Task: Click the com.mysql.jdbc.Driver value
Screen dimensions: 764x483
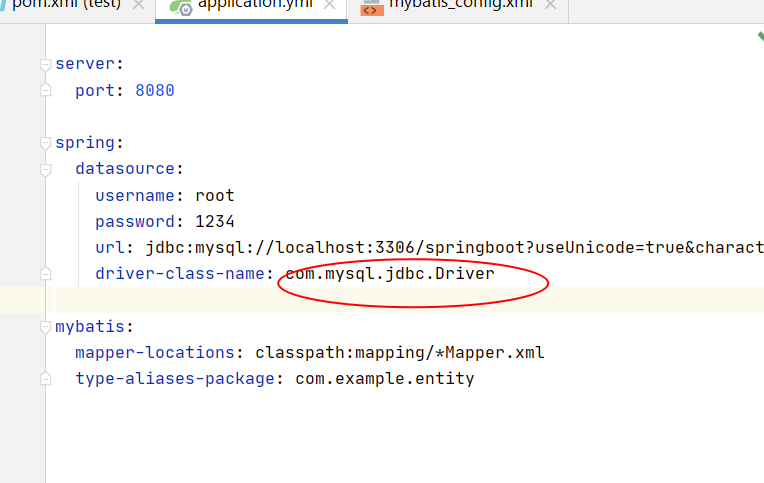Action: [390, 274]
